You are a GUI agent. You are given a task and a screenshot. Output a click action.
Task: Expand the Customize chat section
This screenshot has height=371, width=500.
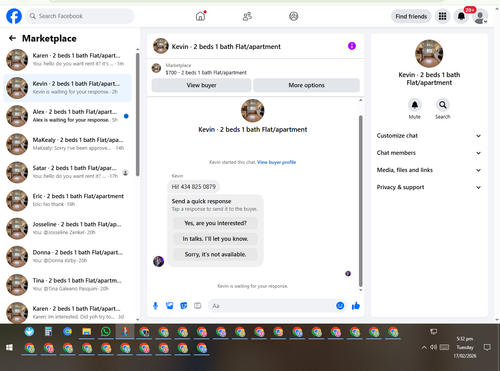click(429, 136)
